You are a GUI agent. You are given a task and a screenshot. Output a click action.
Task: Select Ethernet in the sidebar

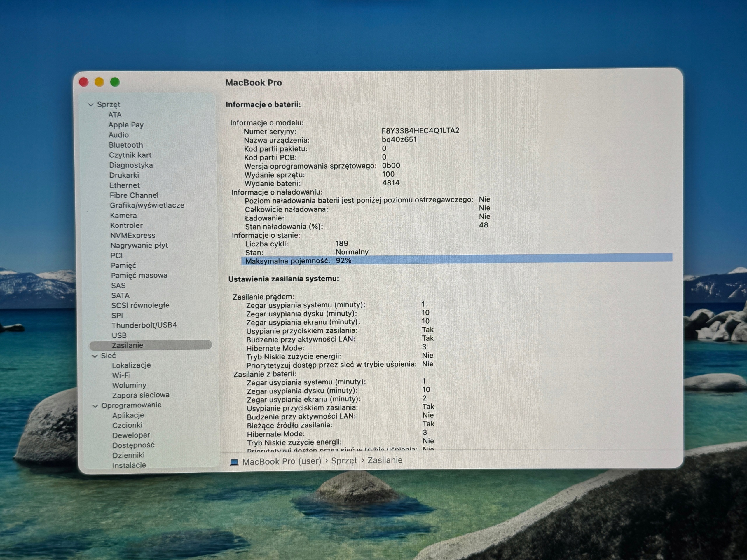point(124,185)
